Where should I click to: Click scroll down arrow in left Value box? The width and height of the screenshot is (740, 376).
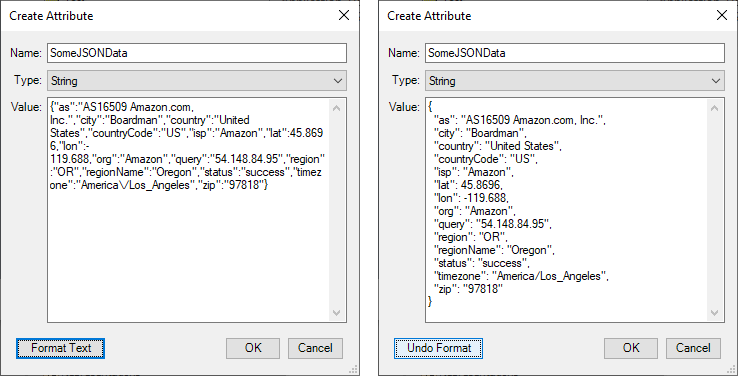336,313
